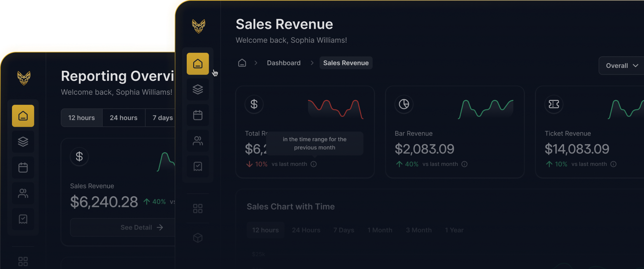Click the grid apps icon in the Reporting Overview sidebar

tap(23, 262)
